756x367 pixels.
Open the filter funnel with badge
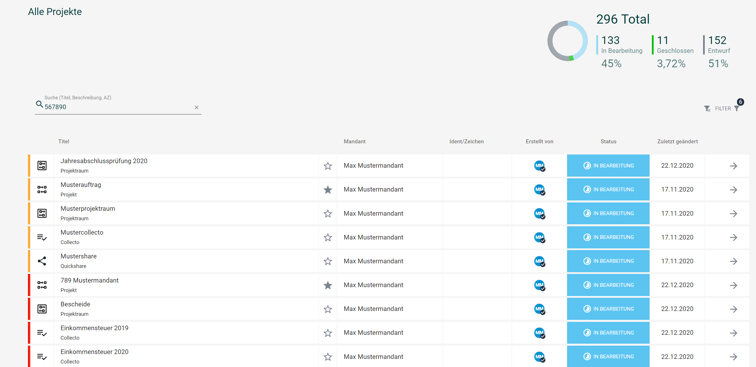[x=737, y=109]
